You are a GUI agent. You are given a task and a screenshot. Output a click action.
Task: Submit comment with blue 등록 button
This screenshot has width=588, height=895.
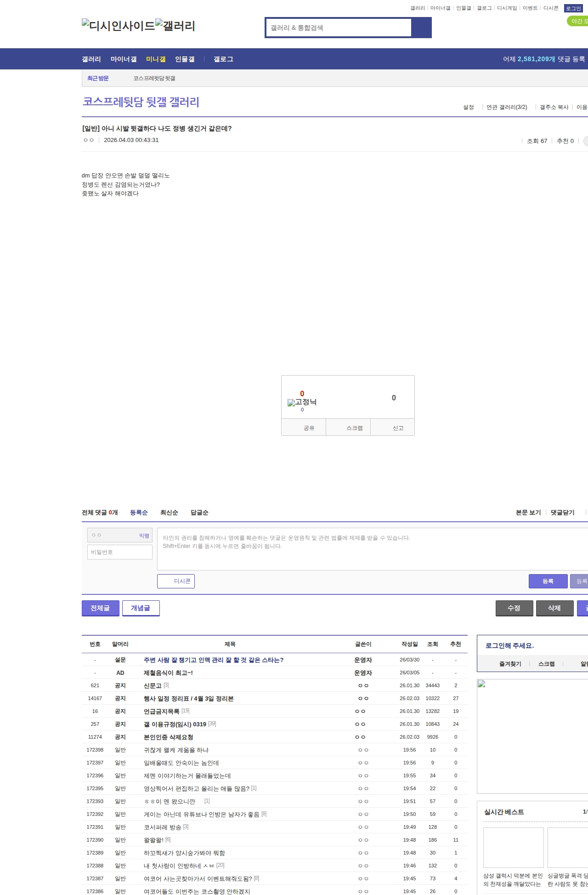pos(548,581)
